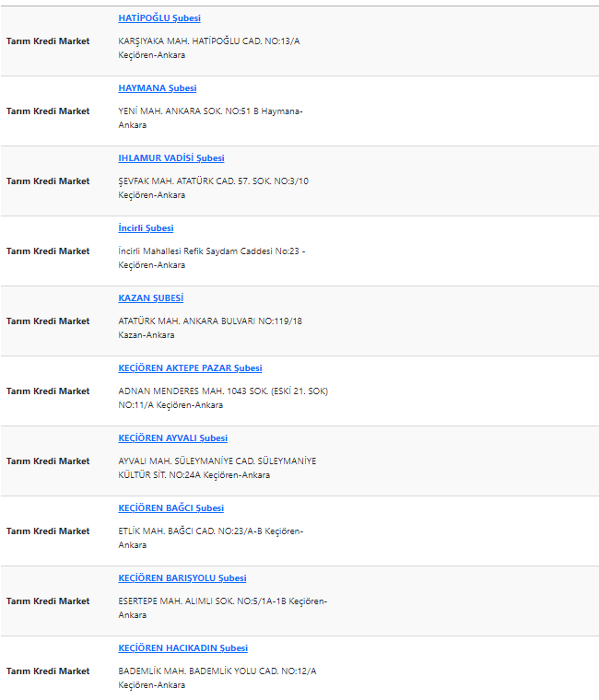The image size is (599, 700).
Task: Click 'Tarım Kredi Market' in the KEÇİÖREN AYVALI row
Action: (x=48, y=461)
